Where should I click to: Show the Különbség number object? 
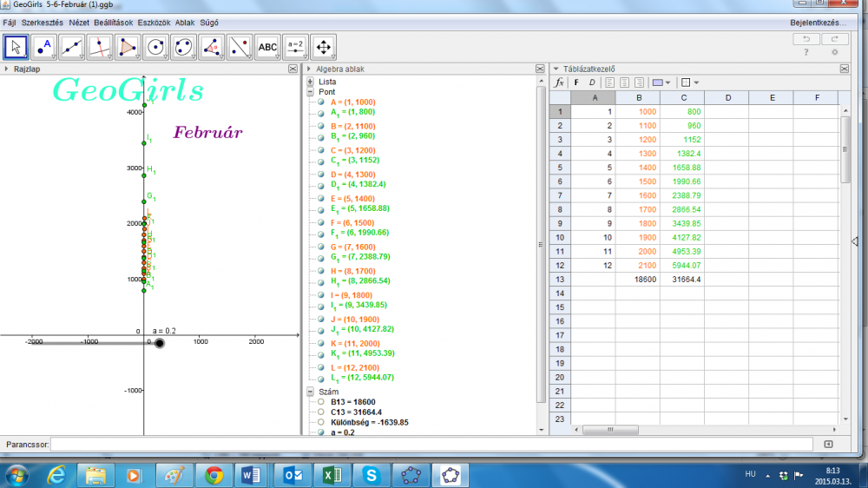(x=321, y=423)
